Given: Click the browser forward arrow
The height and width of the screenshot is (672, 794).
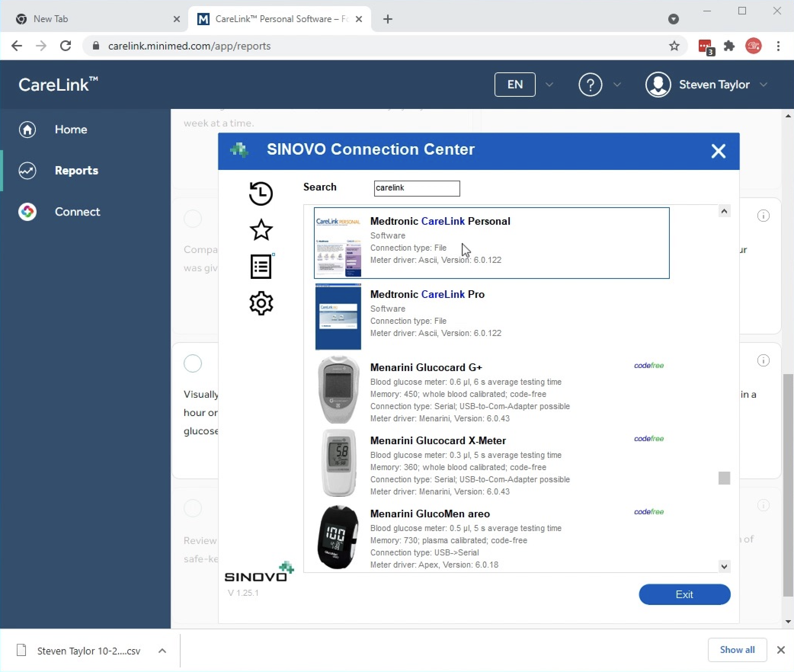Looking at the screenshot, I should (x=41, y=46).
